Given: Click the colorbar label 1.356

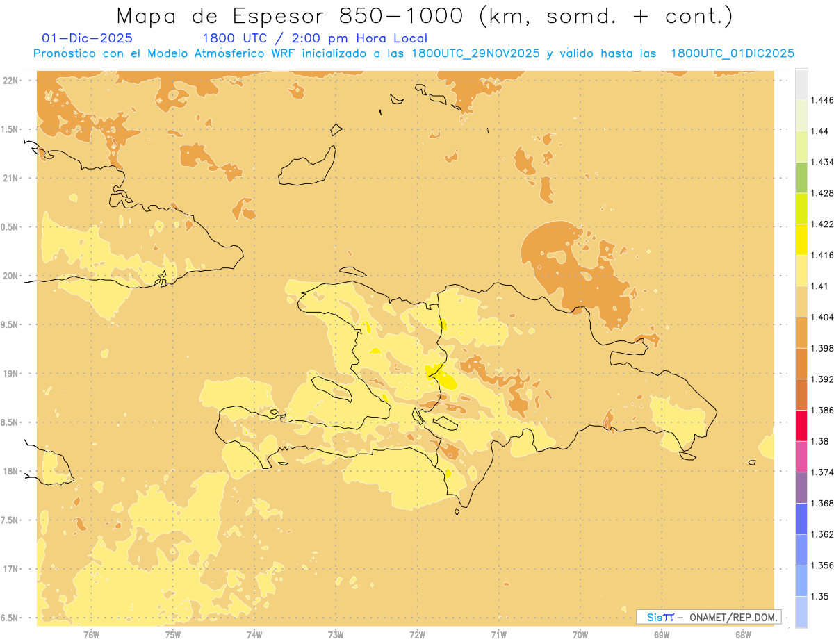Looking at the screenshot, I should click(822, 565).
